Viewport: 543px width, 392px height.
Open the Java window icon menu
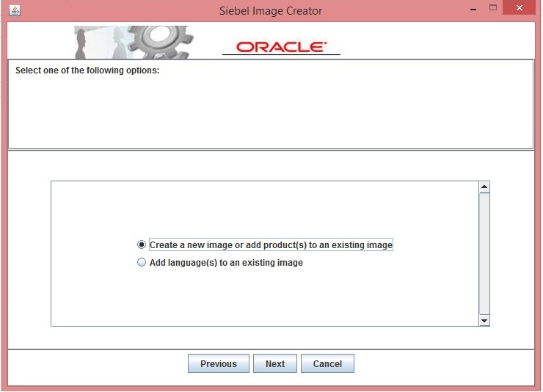pyautogui.click(x=15, y=10)
